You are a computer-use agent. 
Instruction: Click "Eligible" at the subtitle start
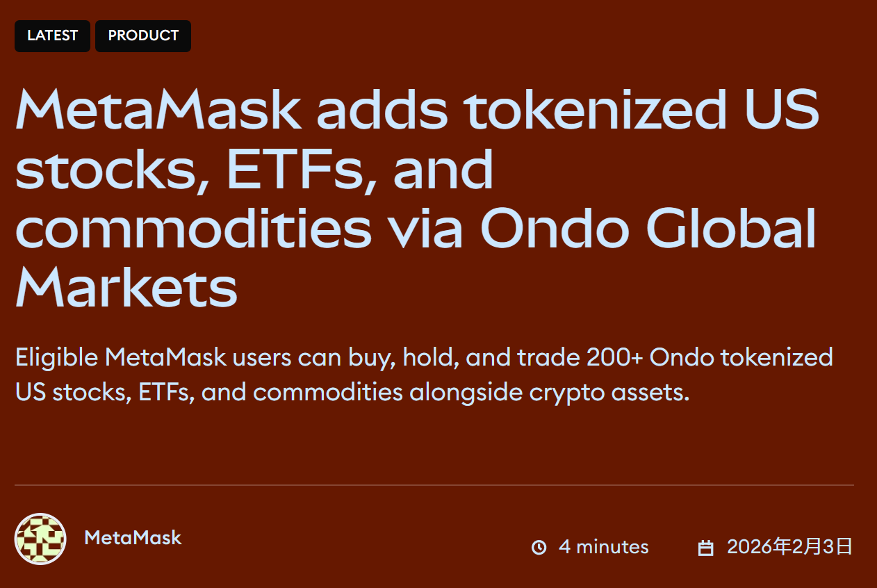coord(56,358)
